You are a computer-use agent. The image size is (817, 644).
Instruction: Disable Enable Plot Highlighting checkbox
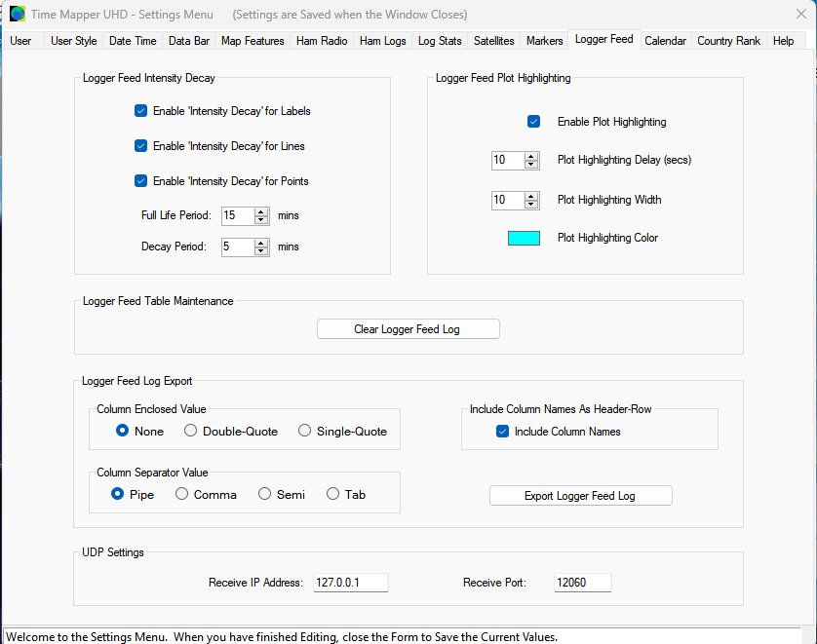[x=533, y=122]
